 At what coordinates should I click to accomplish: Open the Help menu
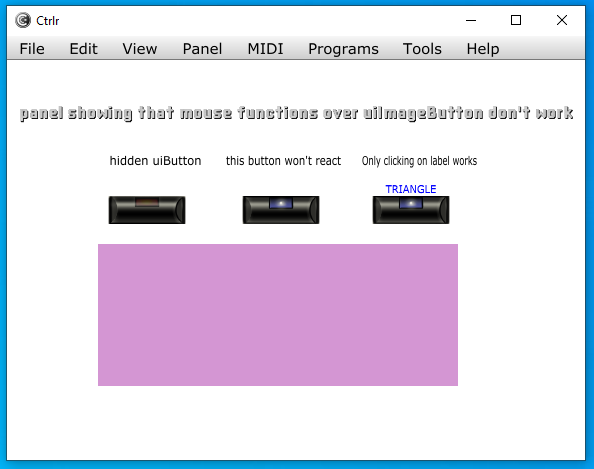tap(483, 49)
